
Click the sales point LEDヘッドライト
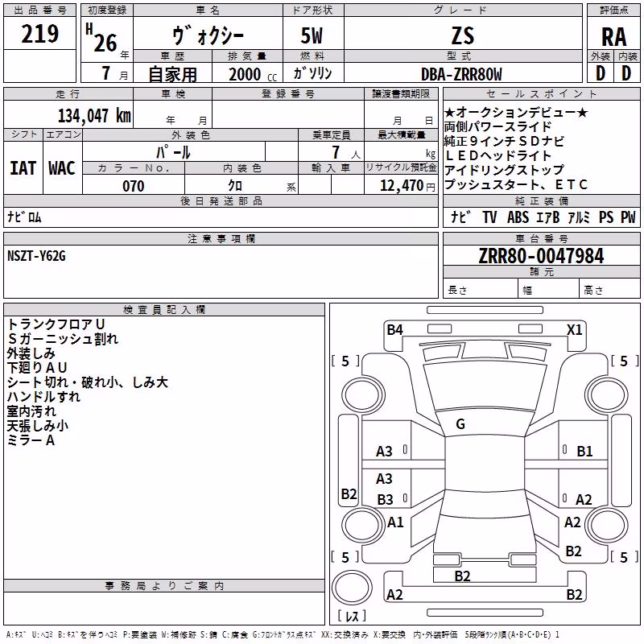[x=497, y=155]
